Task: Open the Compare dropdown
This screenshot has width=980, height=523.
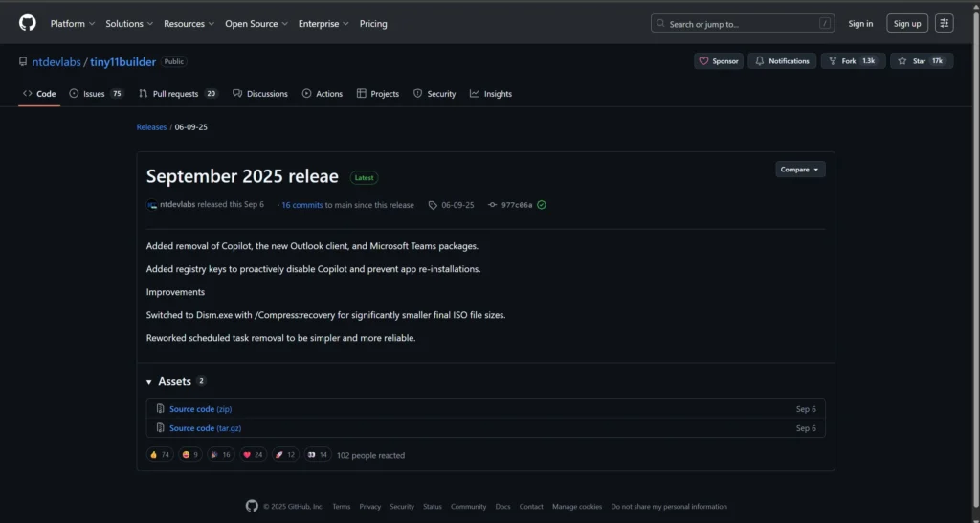Action: 800,170
